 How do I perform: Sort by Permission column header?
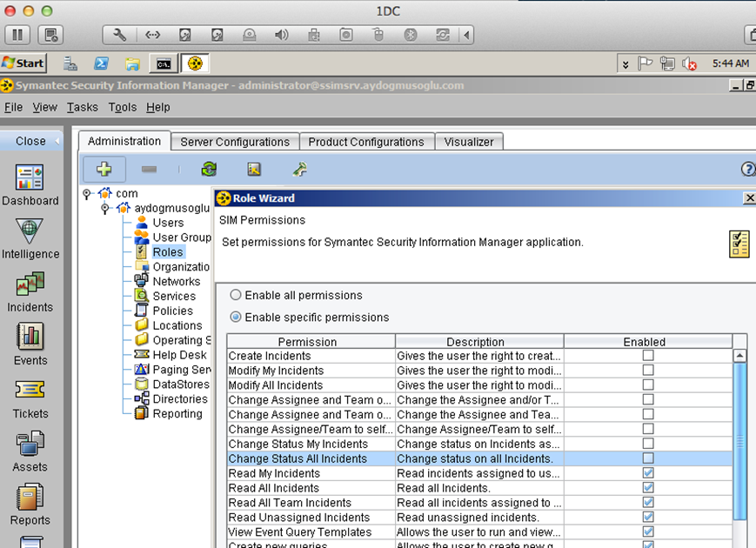[x=311, y=341]
